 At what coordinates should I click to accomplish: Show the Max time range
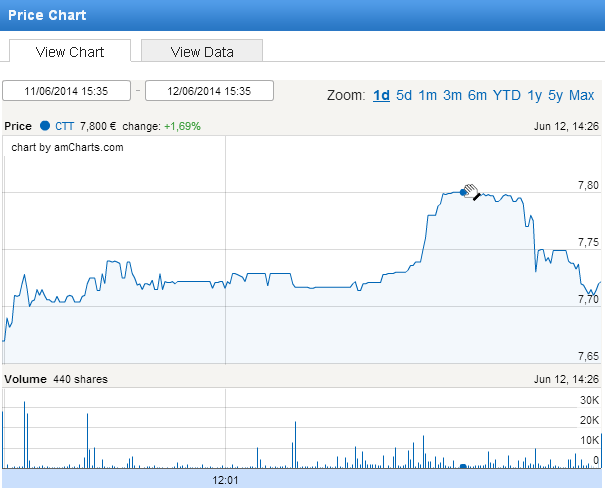tap(581, 95)
